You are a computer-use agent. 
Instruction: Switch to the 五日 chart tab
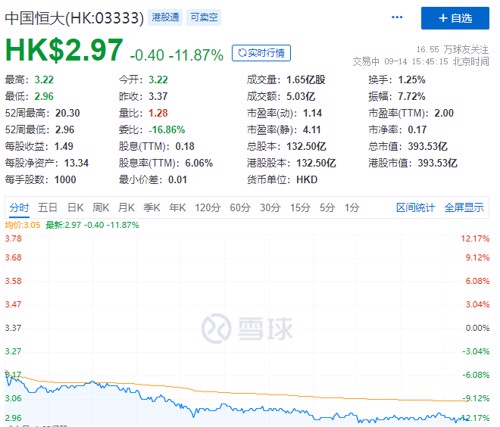pos(47,208)
